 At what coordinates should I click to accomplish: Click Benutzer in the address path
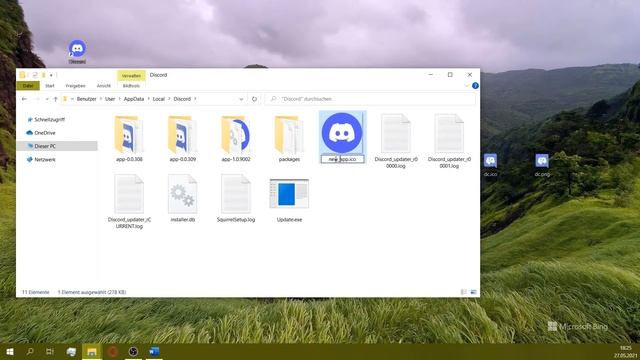click(x=87, y=99)
